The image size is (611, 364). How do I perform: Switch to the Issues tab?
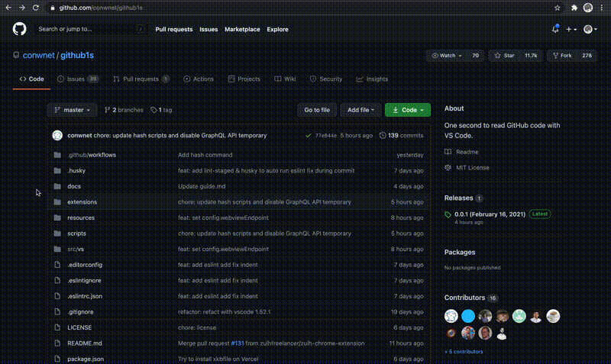click(x=78, y=79)
